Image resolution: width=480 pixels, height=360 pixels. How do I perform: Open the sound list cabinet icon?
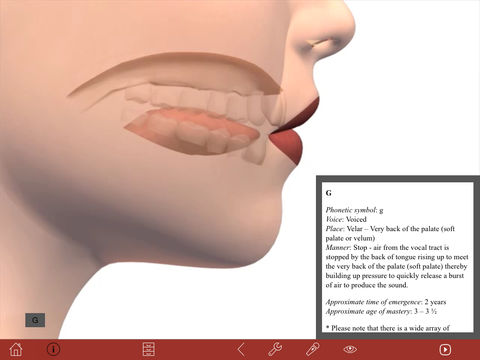click(x=148, y=349)
